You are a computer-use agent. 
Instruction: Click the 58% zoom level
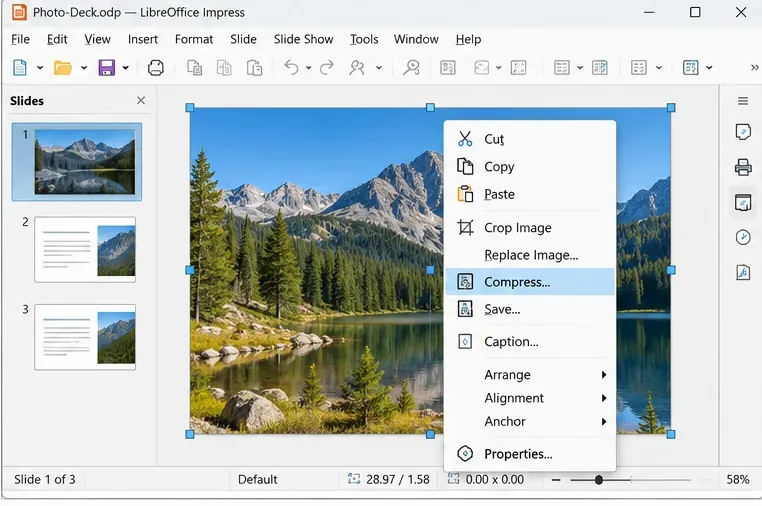click(737, 479)
